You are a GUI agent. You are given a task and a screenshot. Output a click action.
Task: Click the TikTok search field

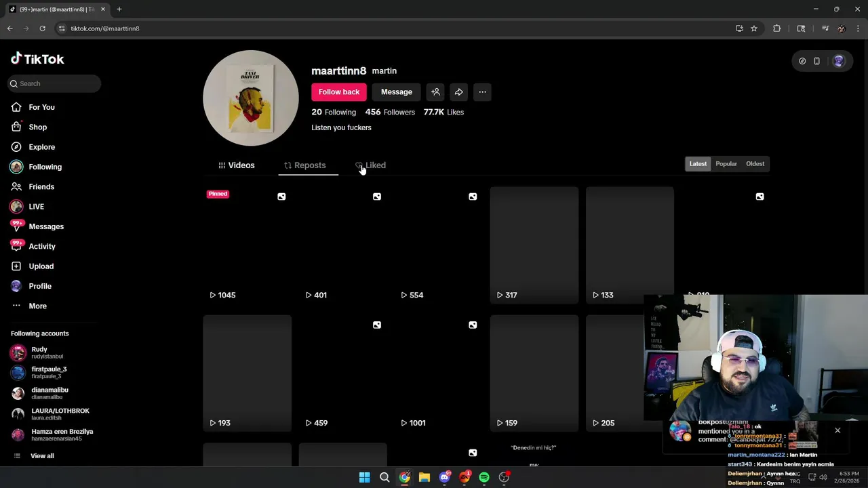coord(54,83)
